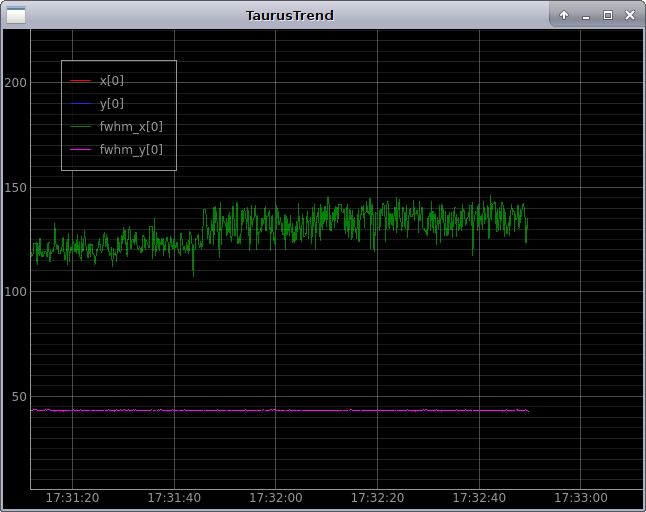Click the blue y[0] legend line sample

point(81,104)
